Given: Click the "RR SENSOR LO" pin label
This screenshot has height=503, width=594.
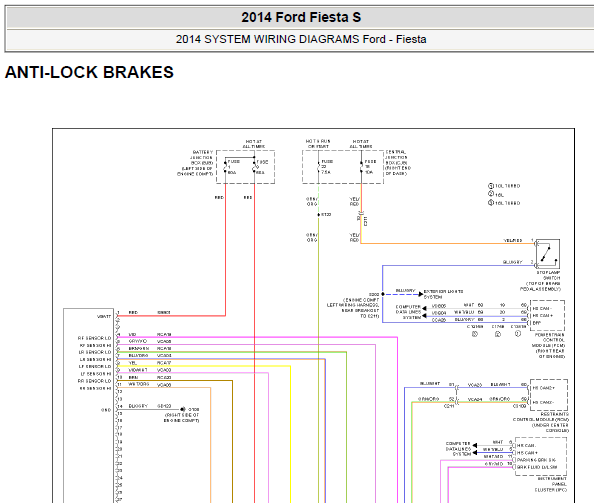Looking at the screenshot, I should 95,381.
